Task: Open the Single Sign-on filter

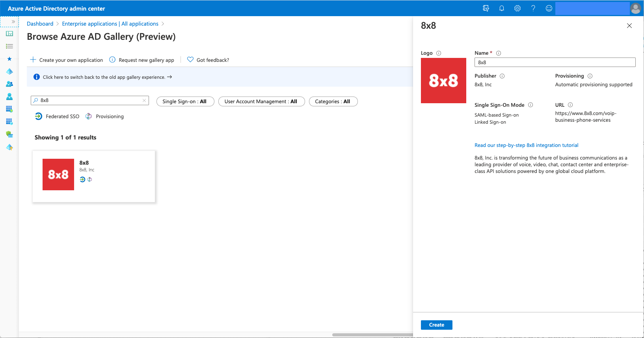Action: (x=185, y=102)
